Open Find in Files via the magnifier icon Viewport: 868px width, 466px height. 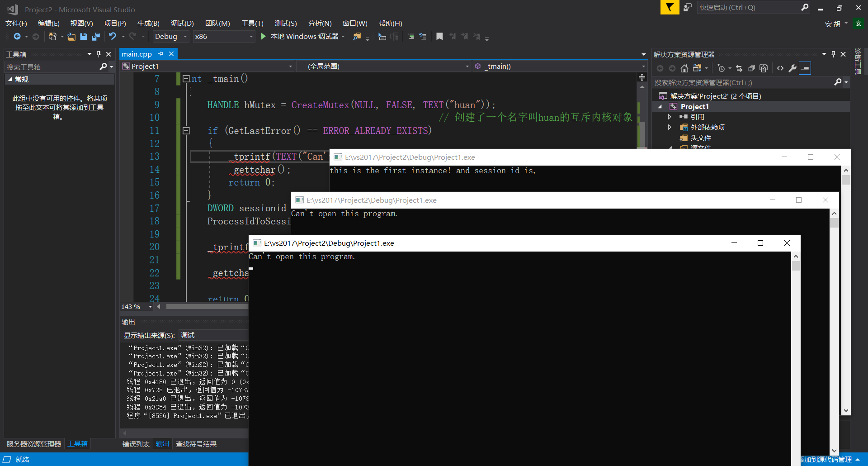point(356,37)
